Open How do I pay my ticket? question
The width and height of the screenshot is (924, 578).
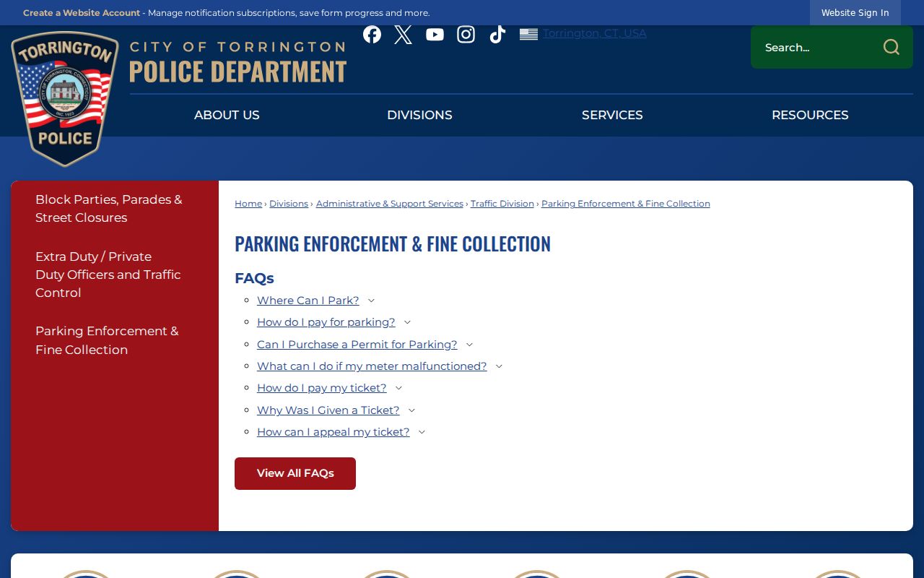pyautogui.click(x=322, y=388)
